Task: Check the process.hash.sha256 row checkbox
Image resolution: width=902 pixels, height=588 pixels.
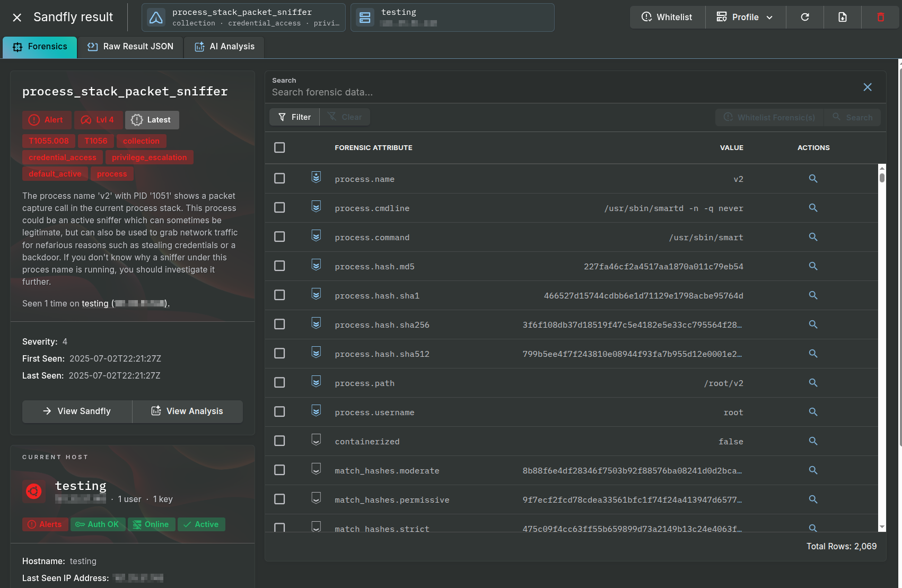Action: [x=279, y=324]
